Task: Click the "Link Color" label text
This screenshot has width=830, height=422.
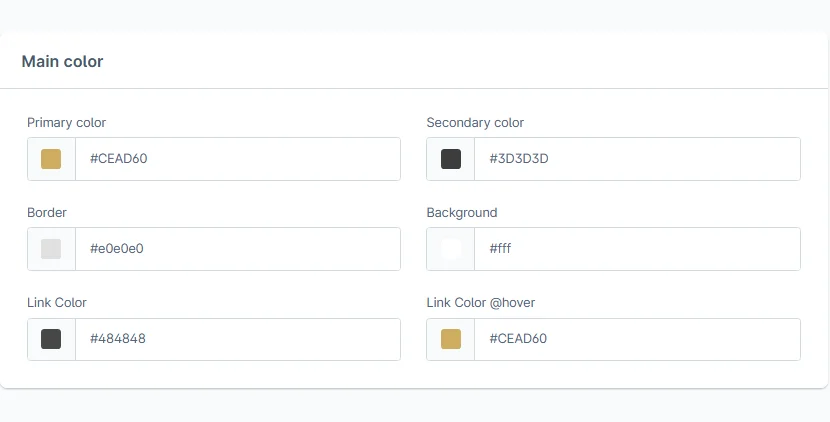Action: click(x=57, y=302)
